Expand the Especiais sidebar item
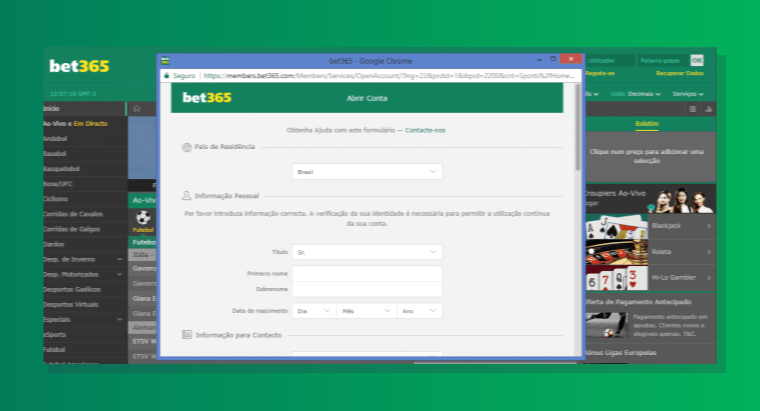The image size is (760, 411). click(x=120, y=319)
